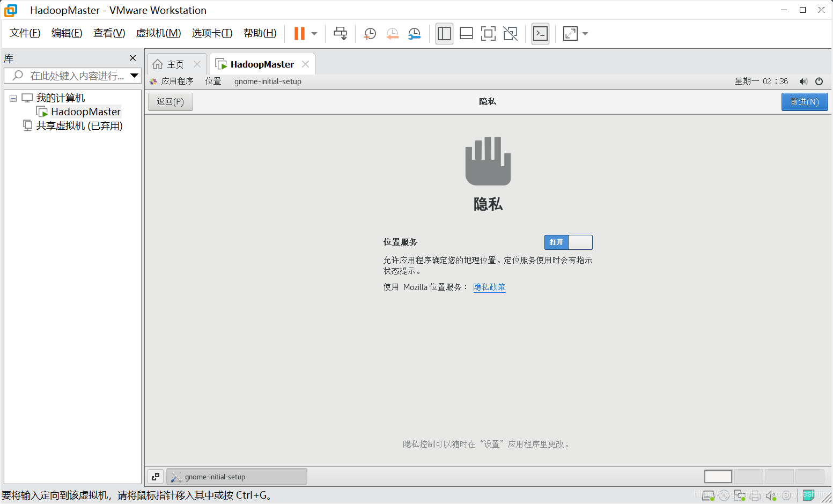Select the first workspace in the switcher
The width and height of the screenshot is (833, 504).
coord(718,477)
